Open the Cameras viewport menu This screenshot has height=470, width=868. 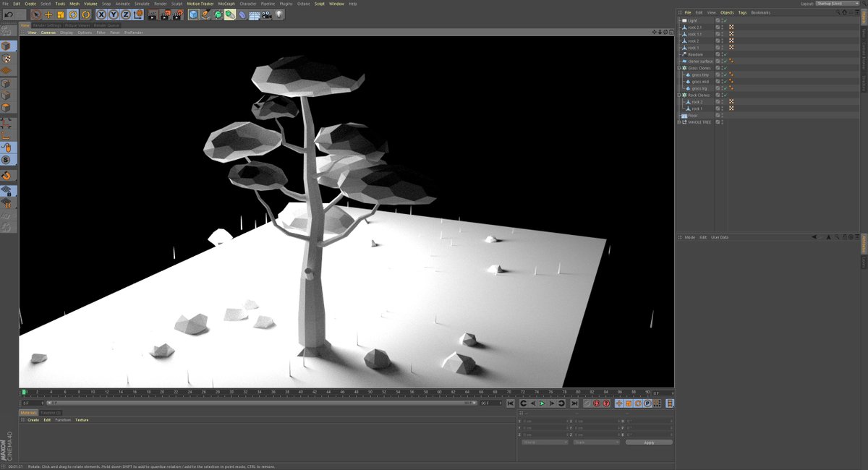(x=48, y=33)
